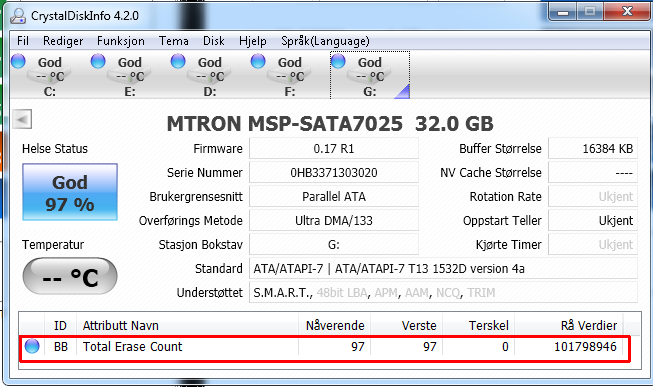The height and width of the screenshot is (387, 653).
Task: Click the ID column header
Action: (x=60, y=325)
